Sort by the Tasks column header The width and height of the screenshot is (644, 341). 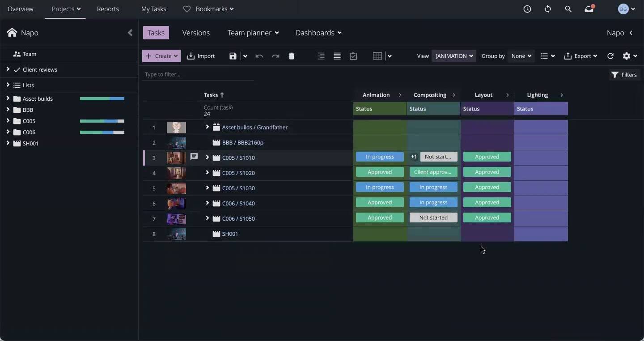pos(214,95)
